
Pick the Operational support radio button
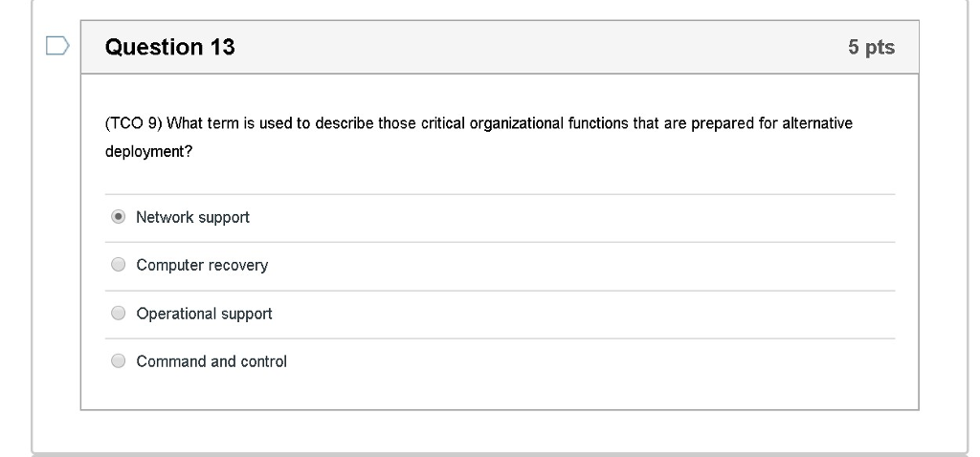pyautogui.click(x=118, y=314)
